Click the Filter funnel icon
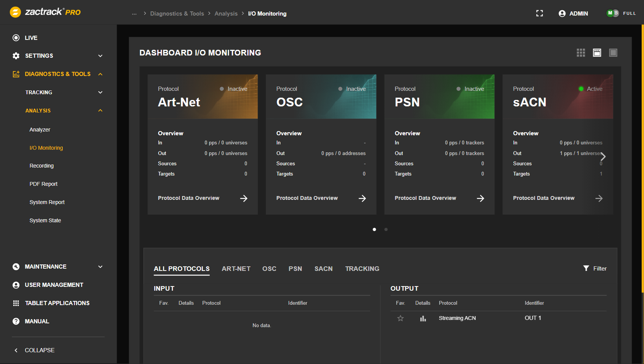The width and height of the screenshot is (644, 364). tap(586, 268)
